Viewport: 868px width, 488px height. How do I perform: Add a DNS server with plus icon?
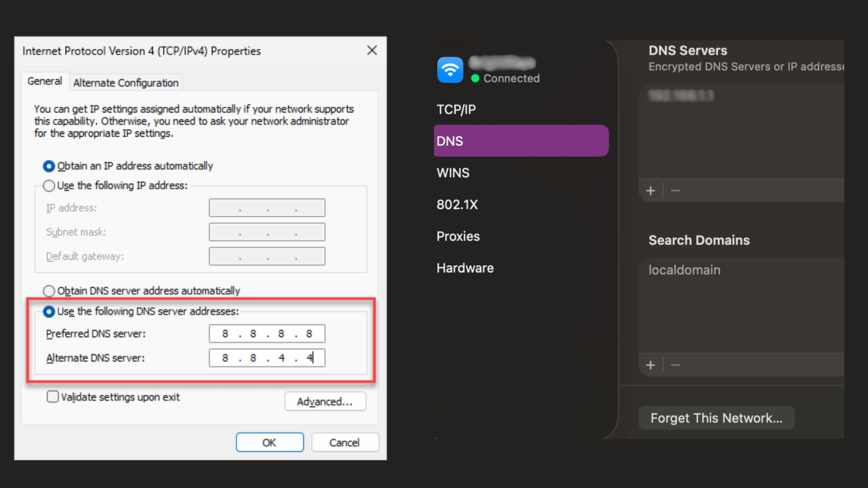(650, 191)
